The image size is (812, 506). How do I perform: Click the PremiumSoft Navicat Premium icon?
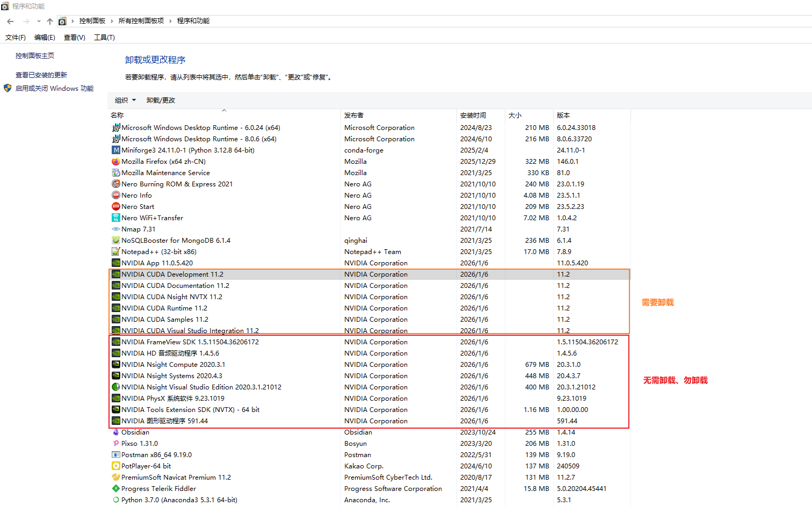115,478
